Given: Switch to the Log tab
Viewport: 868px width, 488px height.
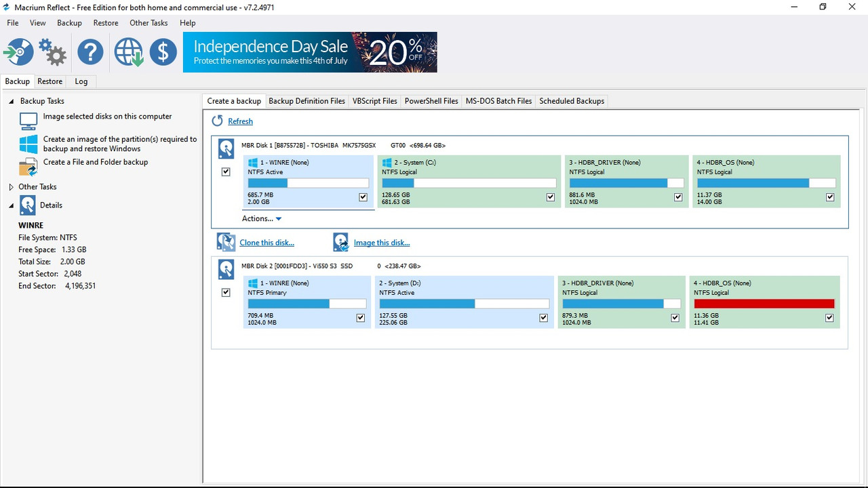Looking at the screenshot, I should pyautogui.click(x=81, y=81).
